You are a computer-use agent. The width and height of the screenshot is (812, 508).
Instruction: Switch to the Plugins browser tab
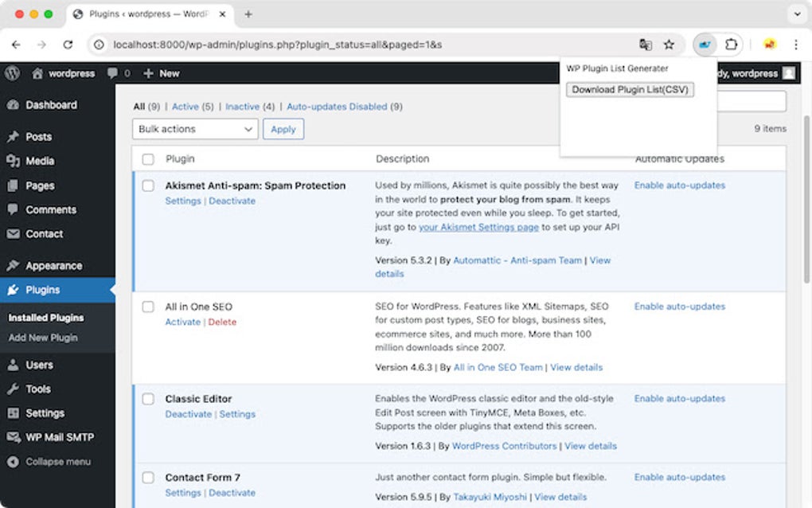143,14
